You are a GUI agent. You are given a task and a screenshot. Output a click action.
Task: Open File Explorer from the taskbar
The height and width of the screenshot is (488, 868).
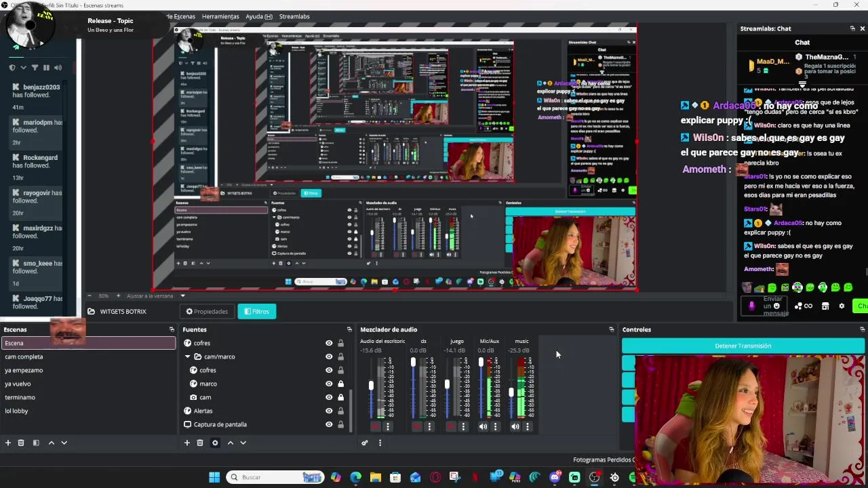tap(376, 477)
